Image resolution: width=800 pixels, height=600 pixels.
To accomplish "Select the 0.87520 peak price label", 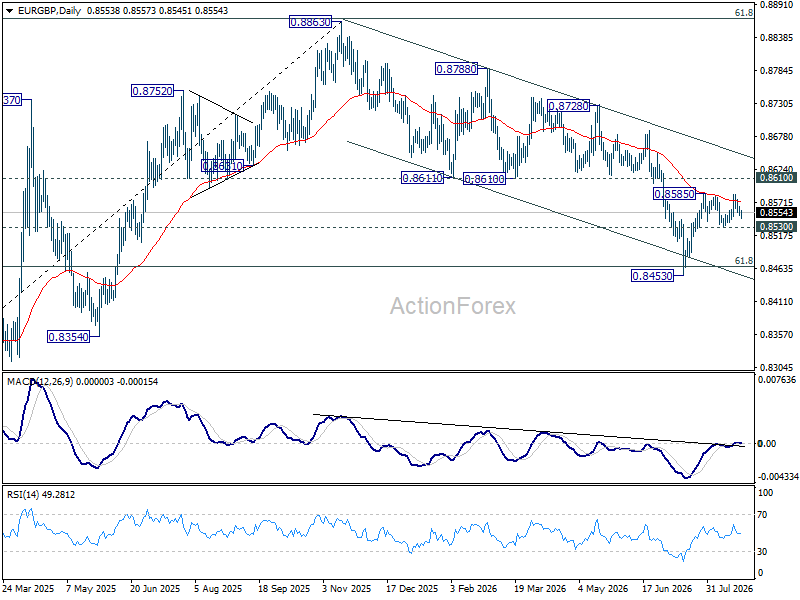I will (x=153, y=91).
